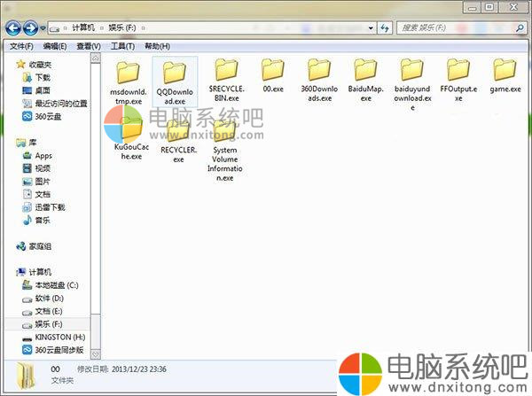The image size is (532, 396).
Task: Select the $RECYCLE.BIN.exe folder icon
Action: (x=226, y=69)
